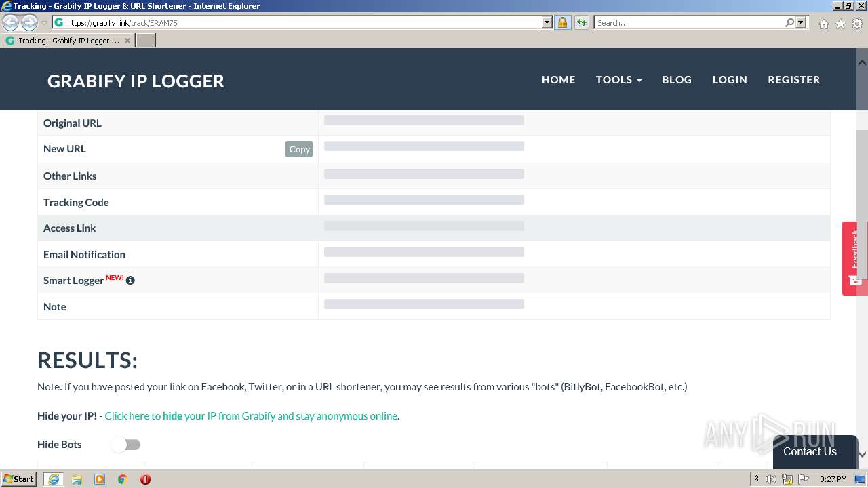Open Favorites star icon
This screenshot has height=488, width=868.
point(840,24)
